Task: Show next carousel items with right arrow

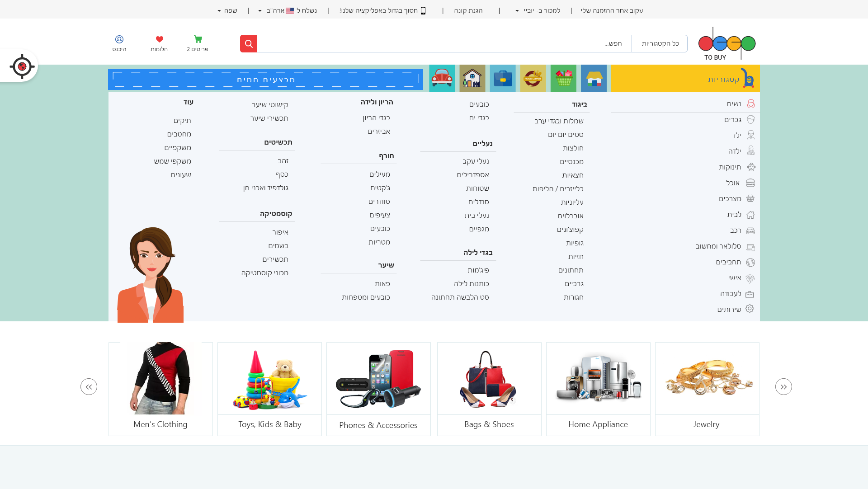Action: (x=783, y=386)
